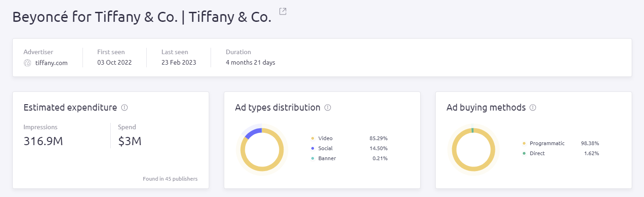This screenshot has height=197, width=644.
Task: Click the 316.9M impressions value
Action: coord(43,141)
